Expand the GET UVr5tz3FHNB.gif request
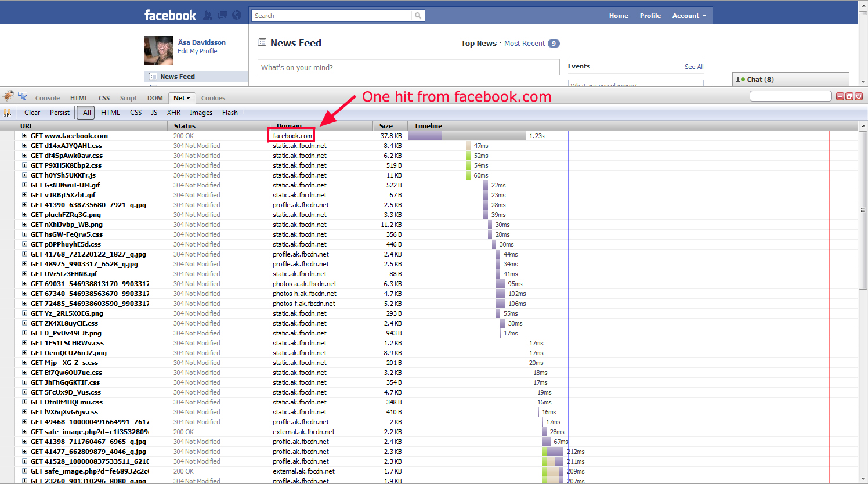Image resolution: width=868 pixels, height=484 pixels. tap(25, 274)
